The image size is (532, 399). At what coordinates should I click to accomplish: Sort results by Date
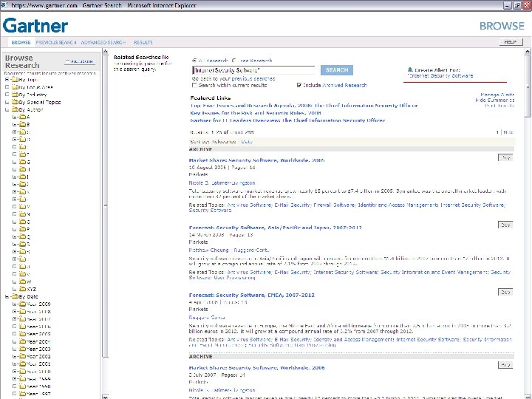(247, 141)
